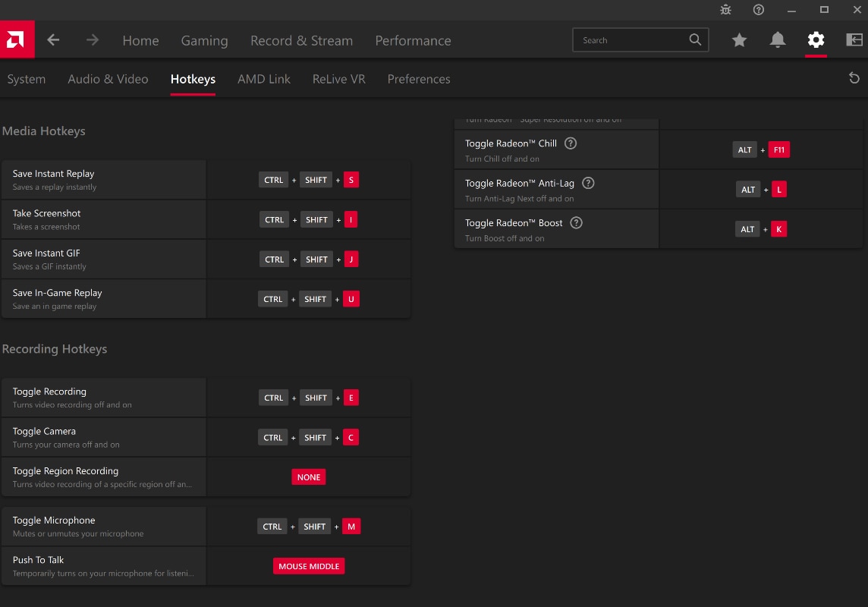Select the Hotkeys tab

[193, 79]
